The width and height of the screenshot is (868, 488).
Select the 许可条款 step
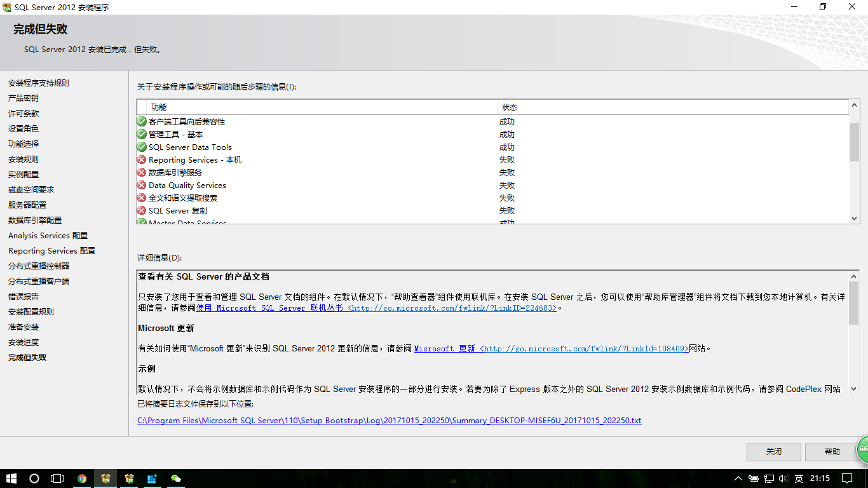[x=24, y=114]
